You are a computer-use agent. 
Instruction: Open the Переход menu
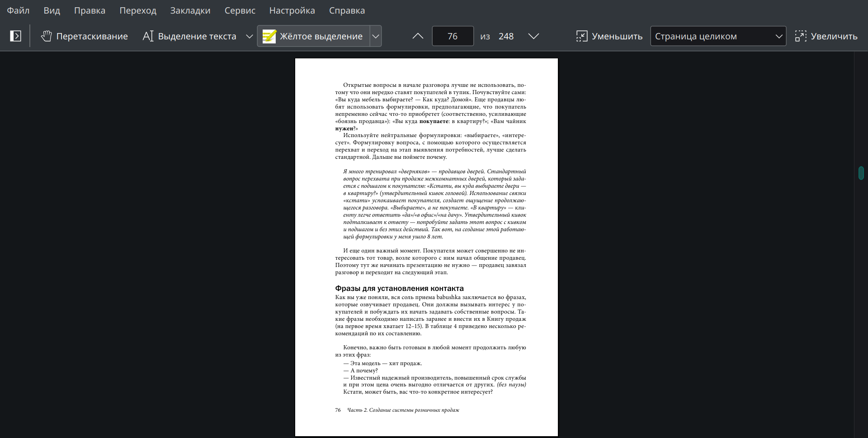(138, 10)
